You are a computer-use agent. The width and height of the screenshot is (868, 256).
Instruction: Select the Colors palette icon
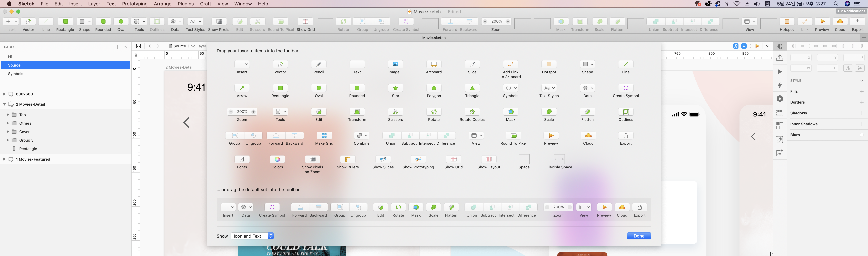coord(277,159)
